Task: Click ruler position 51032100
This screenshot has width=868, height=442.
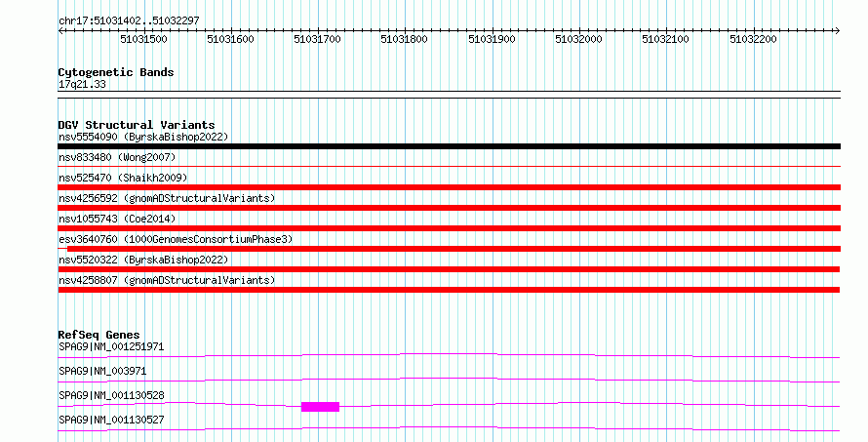Action: (x=666, y=39)
